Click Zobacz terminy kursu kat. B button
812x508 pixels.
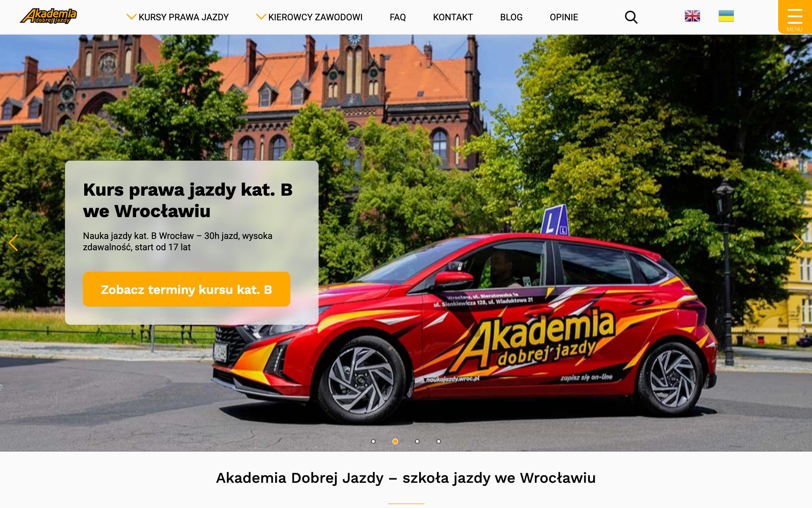(186, 289)
